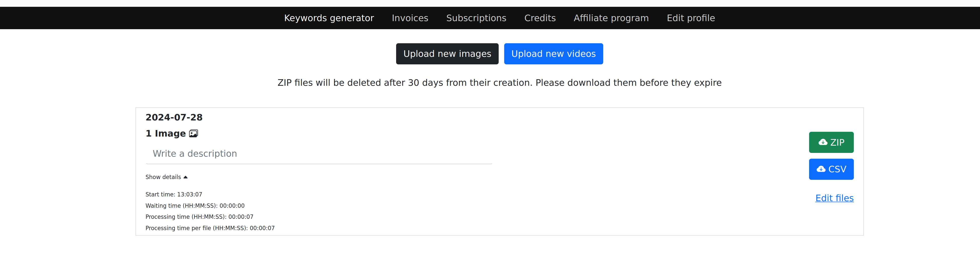This screenshot has height=254, width=980.
Task: Open the Subscriptions menu item
Action: point(476,18)
